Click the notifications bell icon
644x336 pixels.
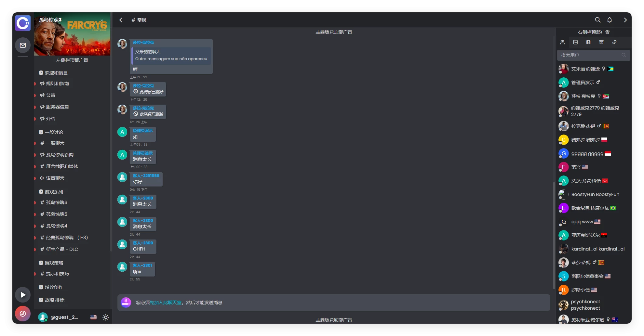pos(610,20)
